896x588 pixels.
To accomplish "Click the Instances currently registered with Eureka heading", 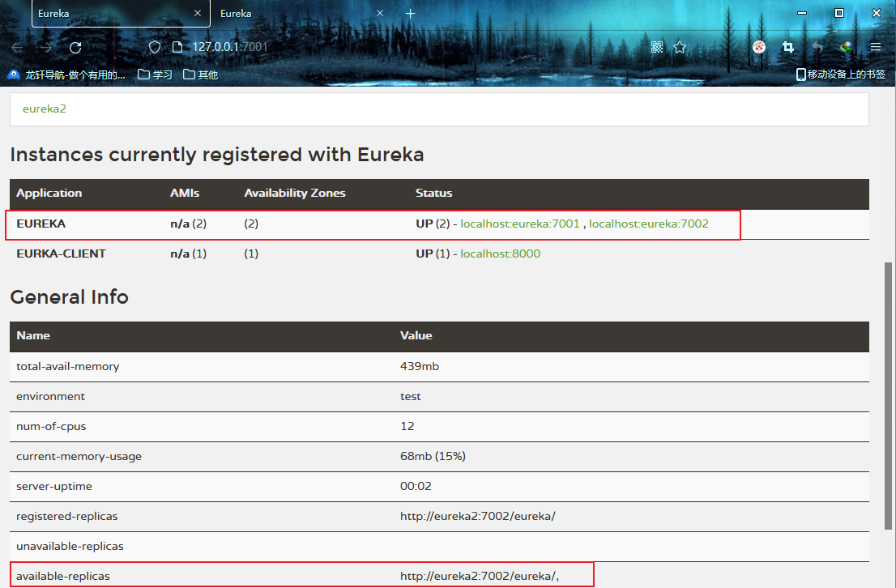I will (x=217, y=155).
